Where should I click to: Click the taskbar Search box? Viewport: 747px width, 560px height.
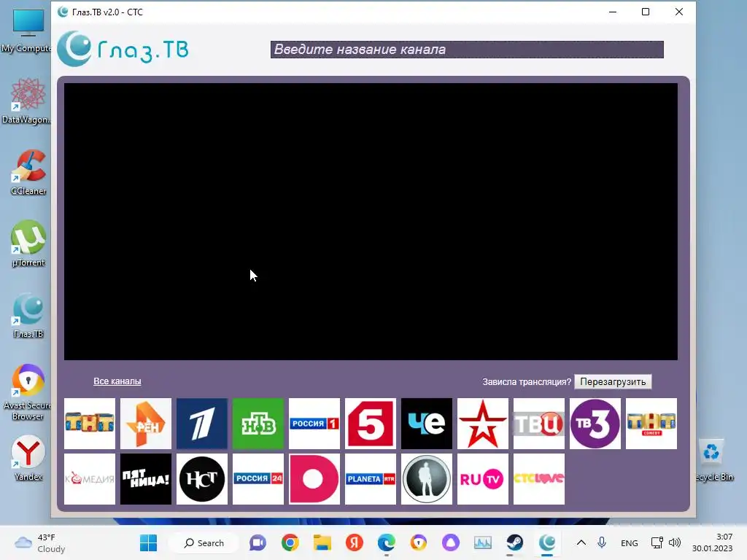pos(204,542)
